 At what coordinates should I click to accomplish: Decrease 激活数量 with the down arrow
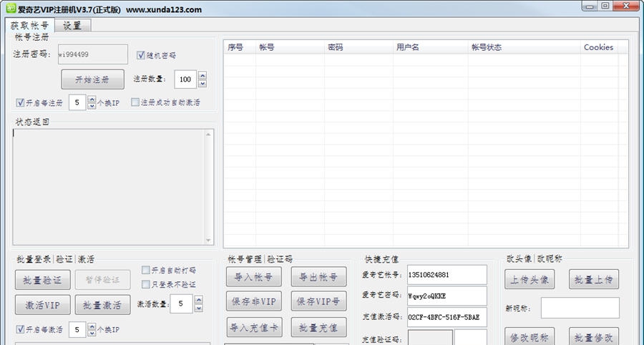click(198, 308)
